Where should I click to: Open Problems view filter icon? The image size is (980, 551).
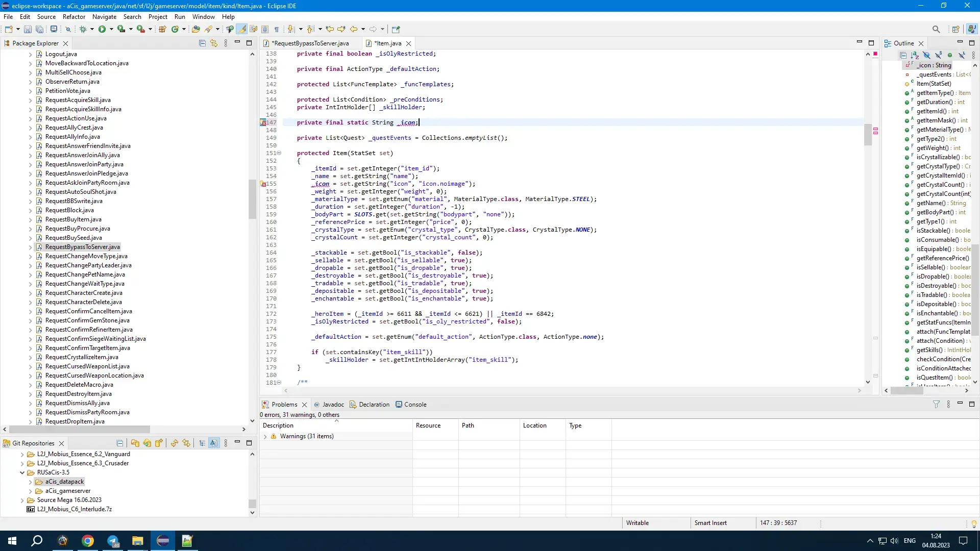(x=936, y=405)
